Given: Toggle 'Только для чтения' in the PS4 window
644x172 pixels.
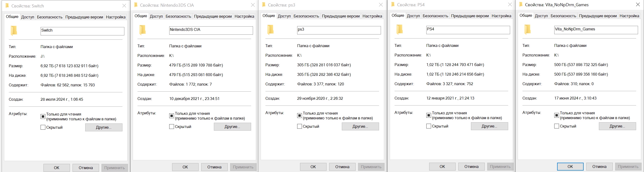Looking at the screenshot, I should coord(428,115).
